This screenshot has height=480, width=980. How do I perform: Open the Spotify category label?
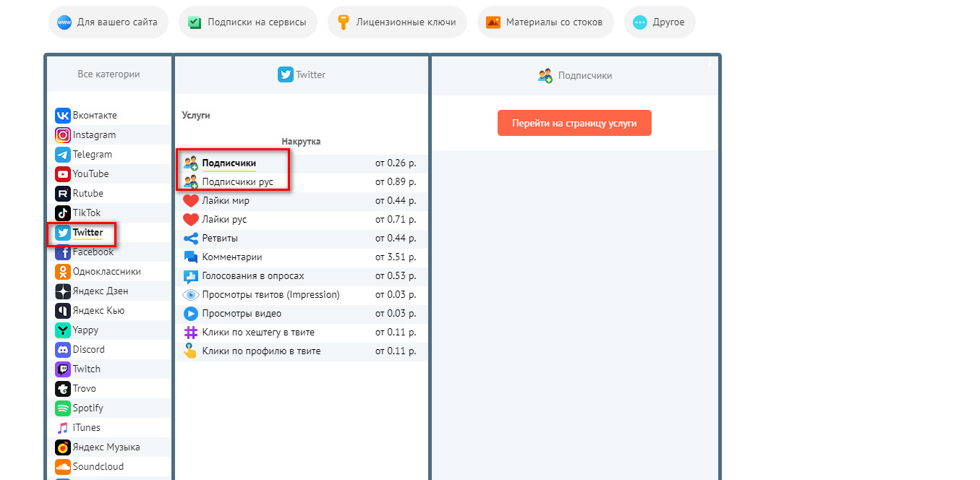88,408
